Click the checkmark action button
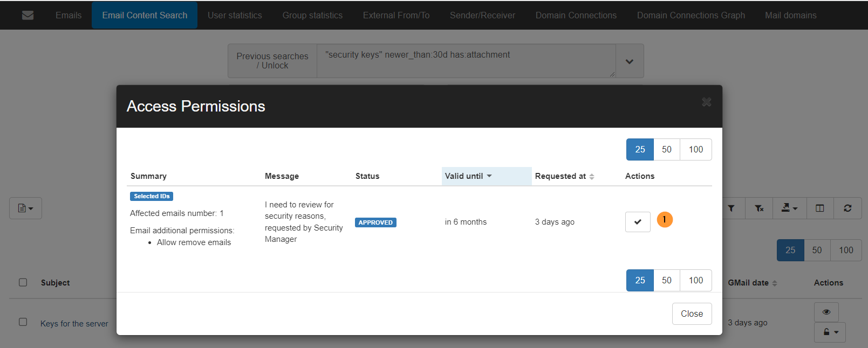868x348 pixels. click(x=638, y=222)
